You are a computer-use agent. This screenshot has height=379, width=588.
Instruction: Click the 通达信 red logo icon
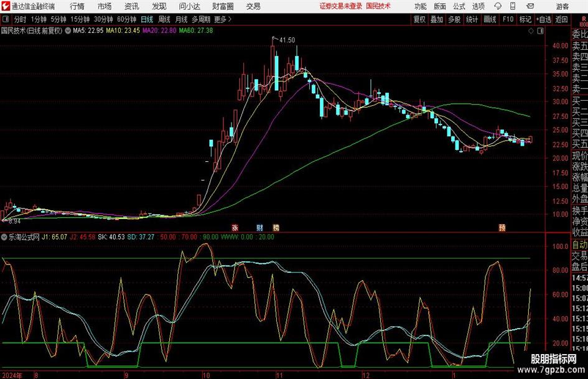(x=6, y=6)
